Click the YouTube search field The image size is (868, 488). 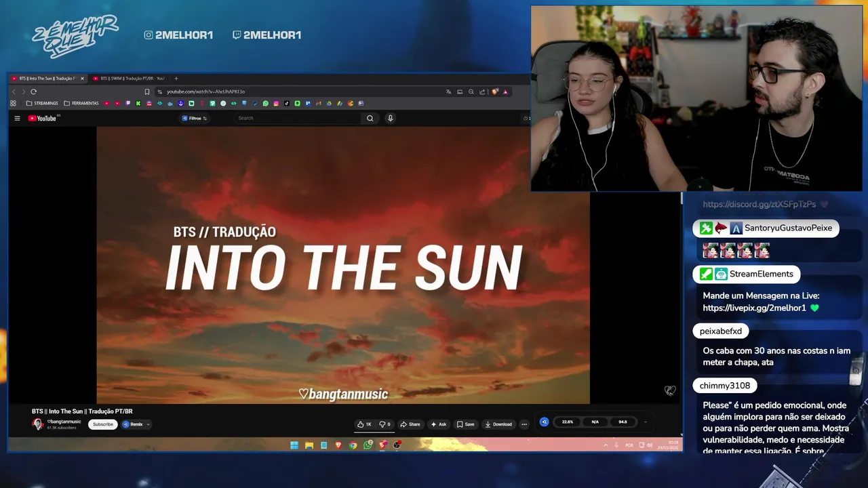(x=298, y=118)
